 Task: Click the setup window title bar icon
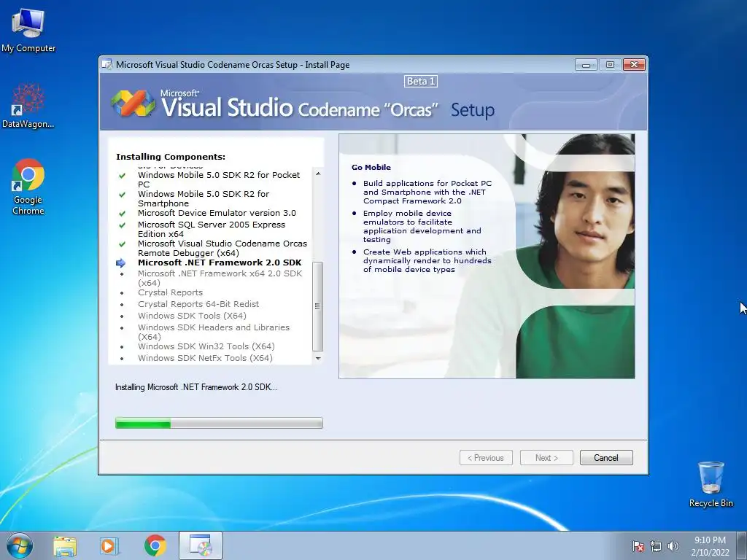(108, 64)
